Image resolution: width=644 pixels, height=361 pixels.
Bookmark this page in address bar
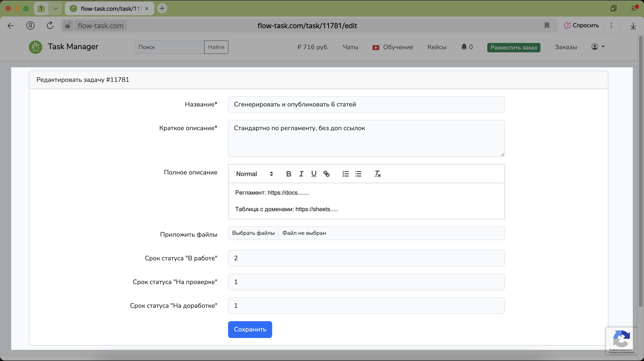(547, 25)
